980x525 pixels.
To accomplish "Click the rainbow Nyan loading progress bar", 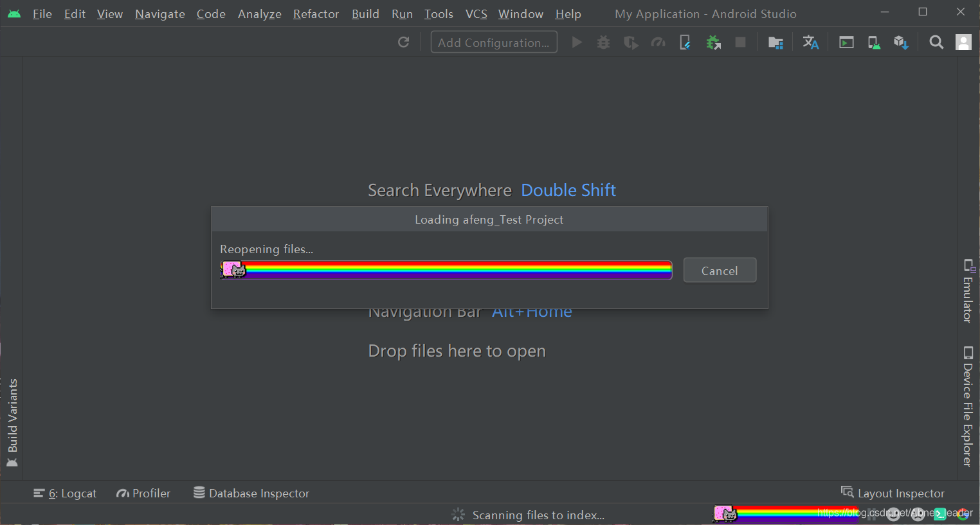I will [x=446, y=270].
